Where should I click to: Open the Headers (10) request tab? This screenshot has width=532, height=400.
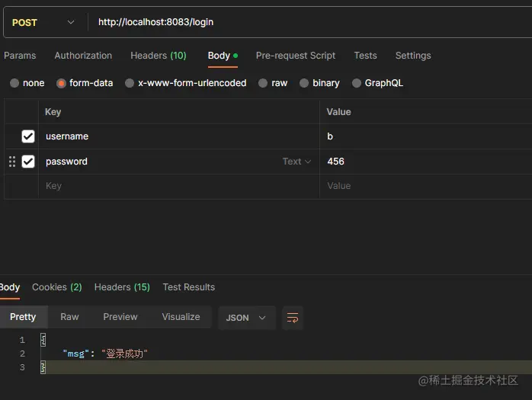click(x=159, y=56)
